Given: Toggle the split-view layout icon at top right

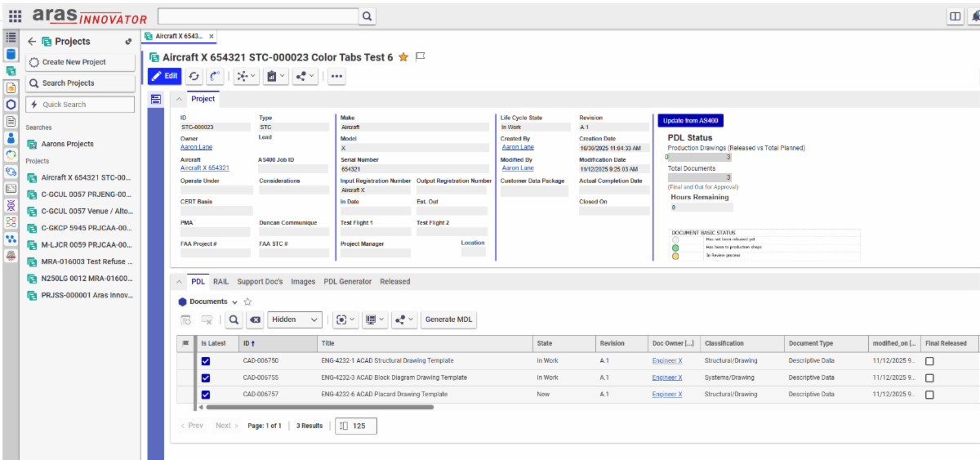Looking at the screenshot, I should [955, 16].
